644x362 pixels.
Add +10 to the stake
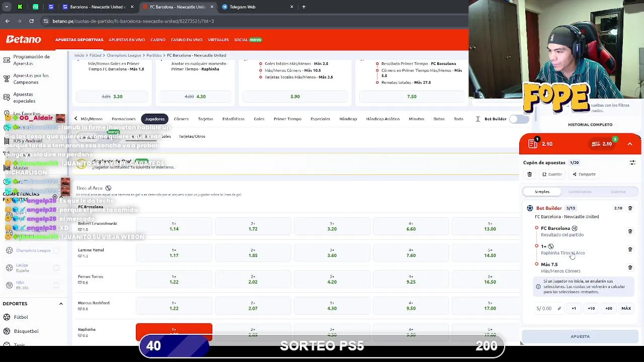591,308
